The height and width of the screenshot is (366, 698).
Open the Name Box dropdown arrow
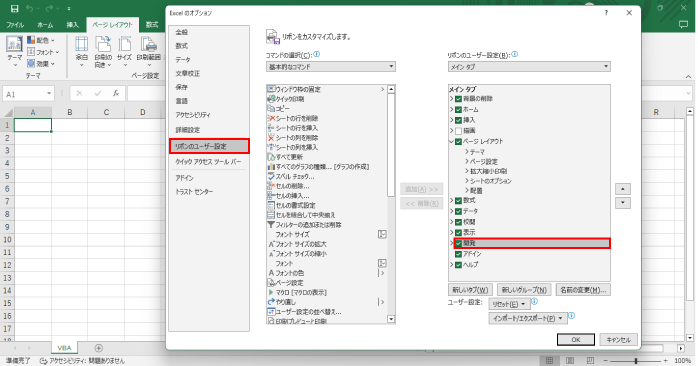pos(49,94)
